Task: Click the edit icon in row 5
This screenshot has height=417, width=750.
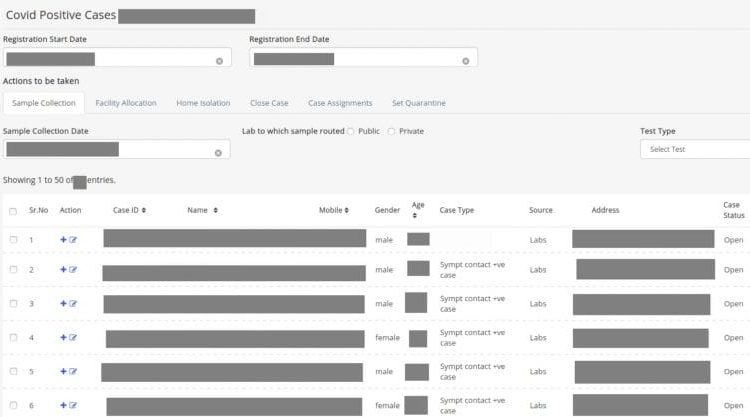Action: click(x=73, y=371)
